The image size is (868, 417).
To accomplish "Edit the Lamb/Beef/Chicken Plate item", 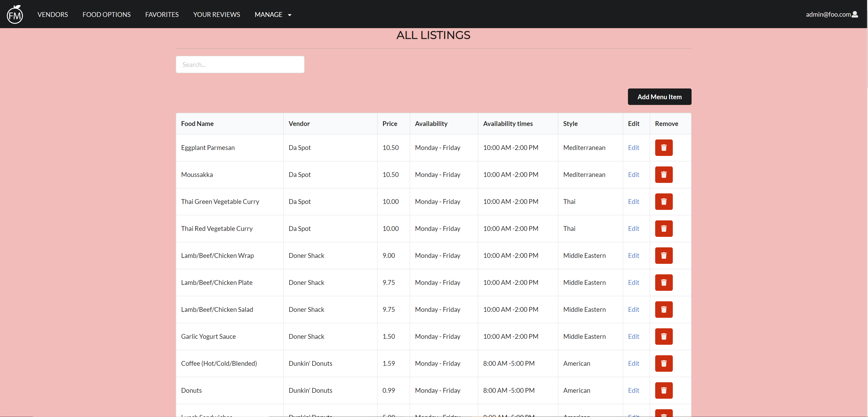I will pyautogui.click(x=633, y=282).
